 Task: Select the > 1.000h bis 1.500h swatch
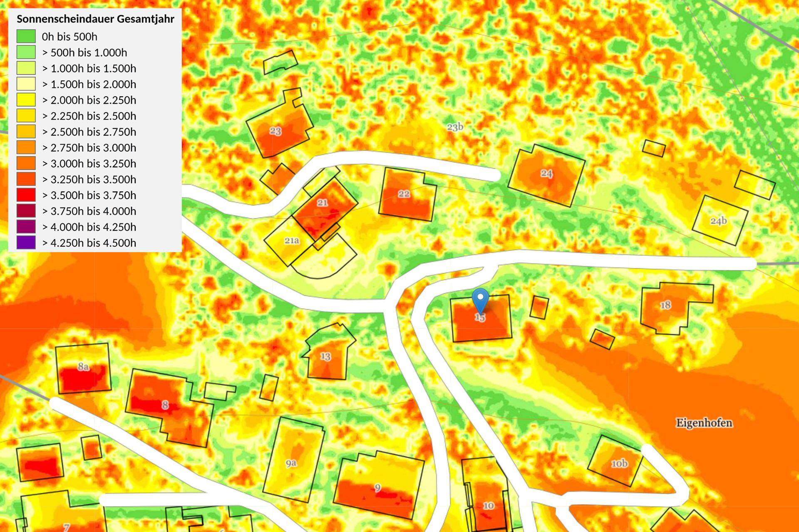[26, 68]
